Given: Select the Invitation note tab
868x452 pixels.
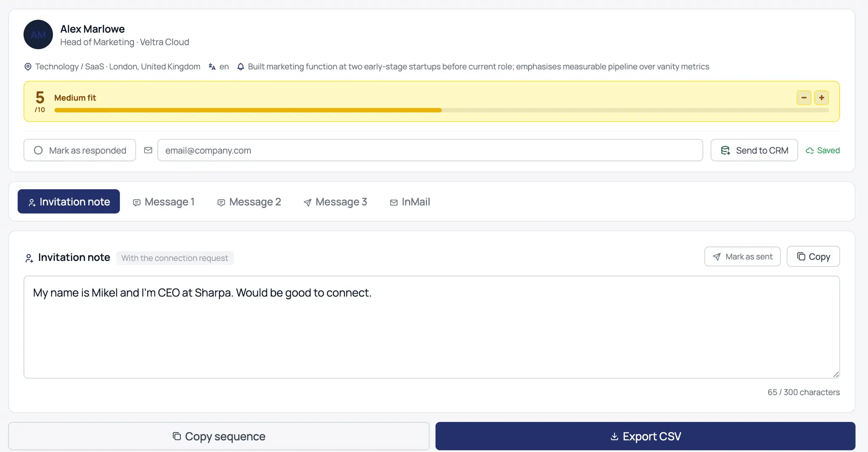Looking at the screenshot, I should (x=69, y=202).
